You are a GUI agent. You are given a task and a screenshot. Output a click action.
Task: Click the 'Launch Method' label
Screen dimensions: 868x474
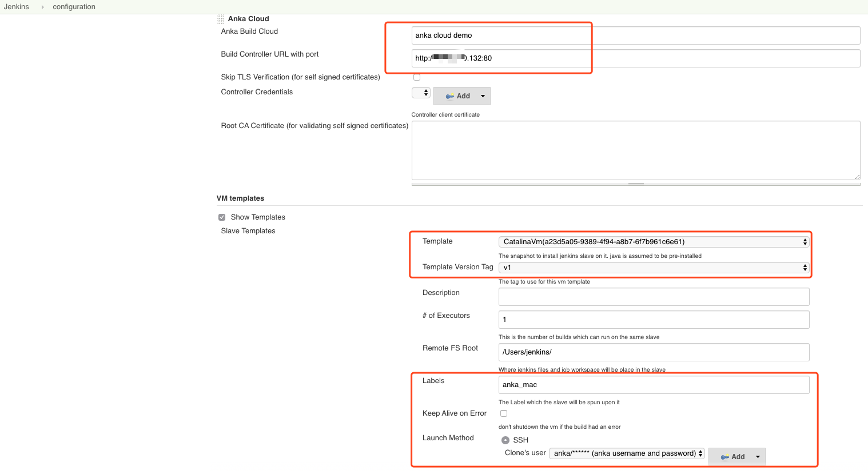point(448,438)
